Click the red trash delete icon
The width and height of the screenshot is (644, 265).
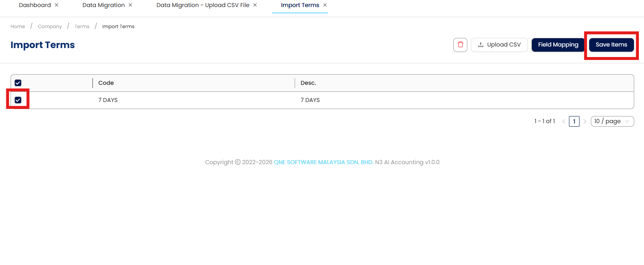click(x=460, y=45)
